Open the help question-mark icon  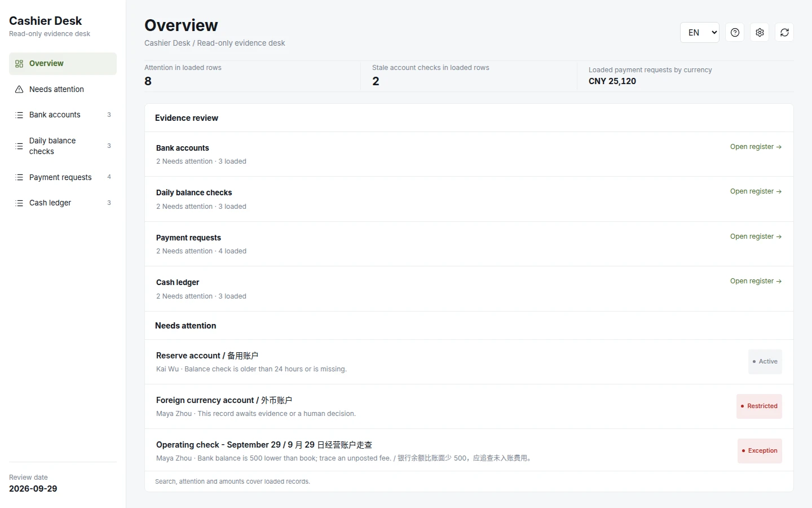click(x=735, y=33)
